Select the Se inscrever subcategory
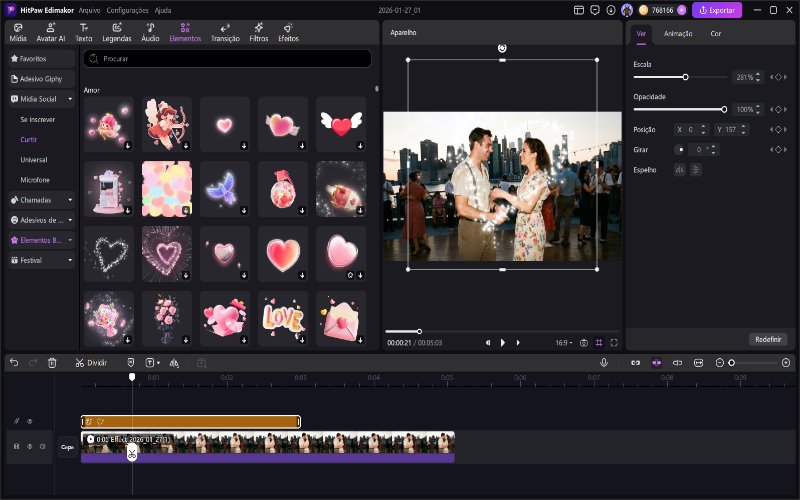This screenshot has width=800, height=500. point(37,119)
